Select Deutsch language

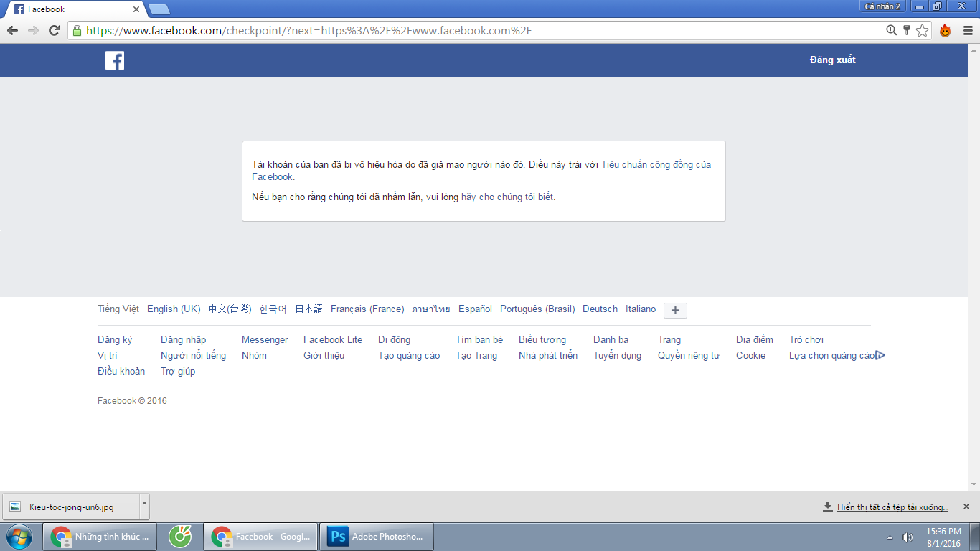coord(600,309)
